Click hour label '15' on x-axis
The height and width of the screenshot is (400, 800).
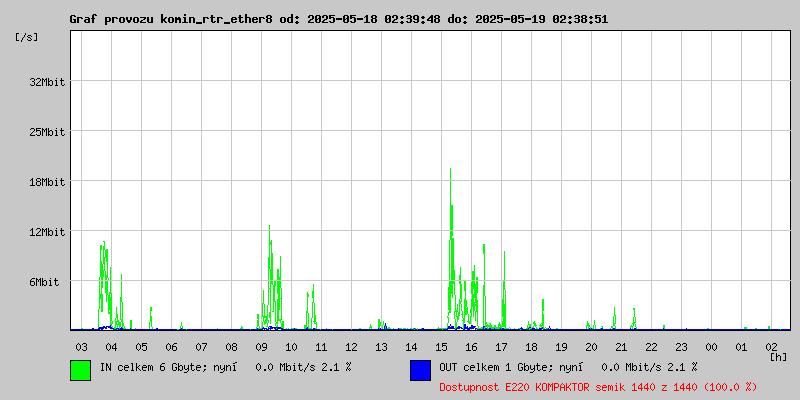[441, 347]
